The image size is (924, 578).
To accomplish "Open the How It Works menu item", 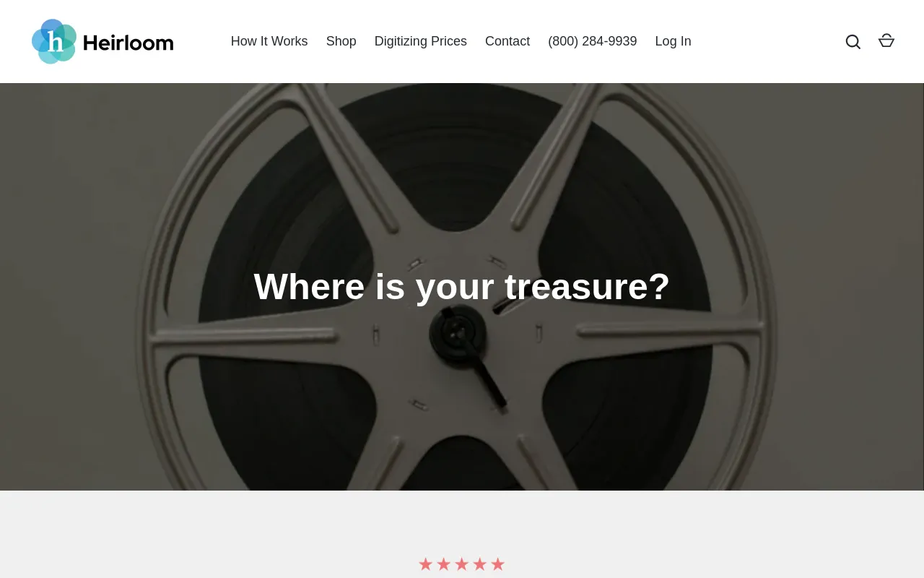I will (x=269, y=41).
